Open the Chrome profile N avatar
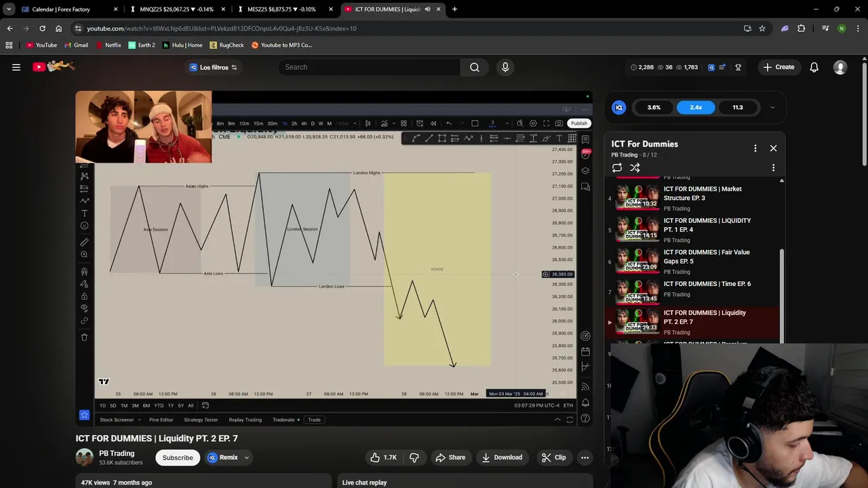This screenshot has height=488, width=868. click(x=842, y=28)
